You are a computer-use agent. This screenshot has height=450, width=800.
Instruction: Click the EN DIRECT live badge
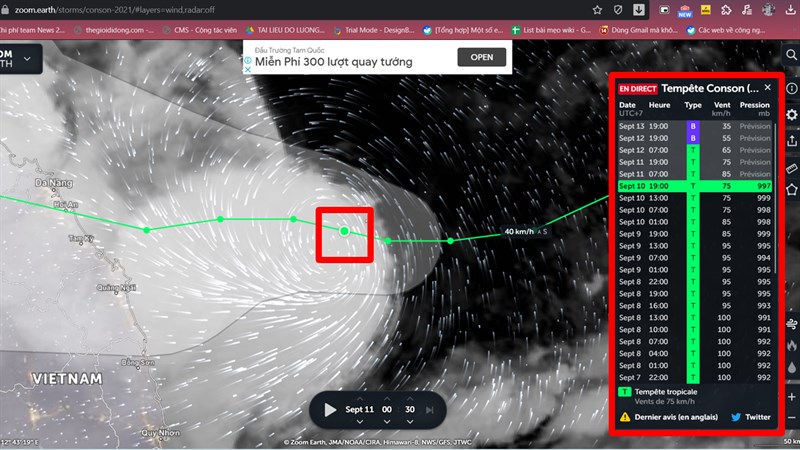pyautogui.click(x=637, y=89)
